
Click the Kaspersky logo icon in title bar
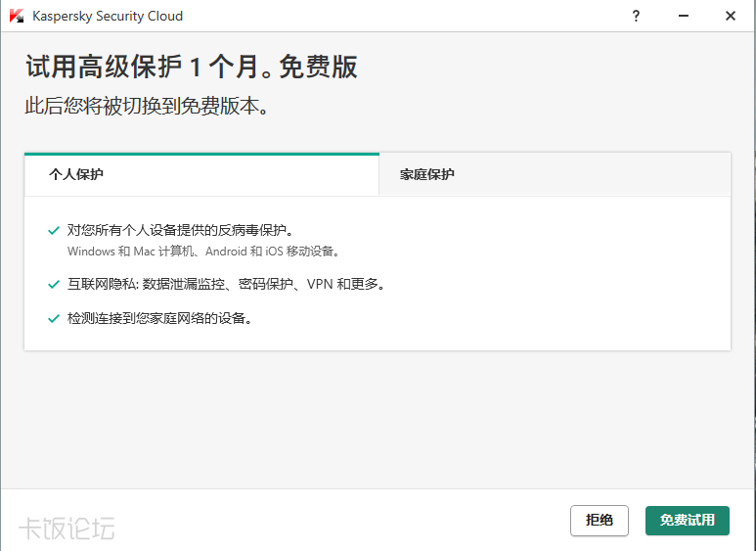tap(17, 16)
